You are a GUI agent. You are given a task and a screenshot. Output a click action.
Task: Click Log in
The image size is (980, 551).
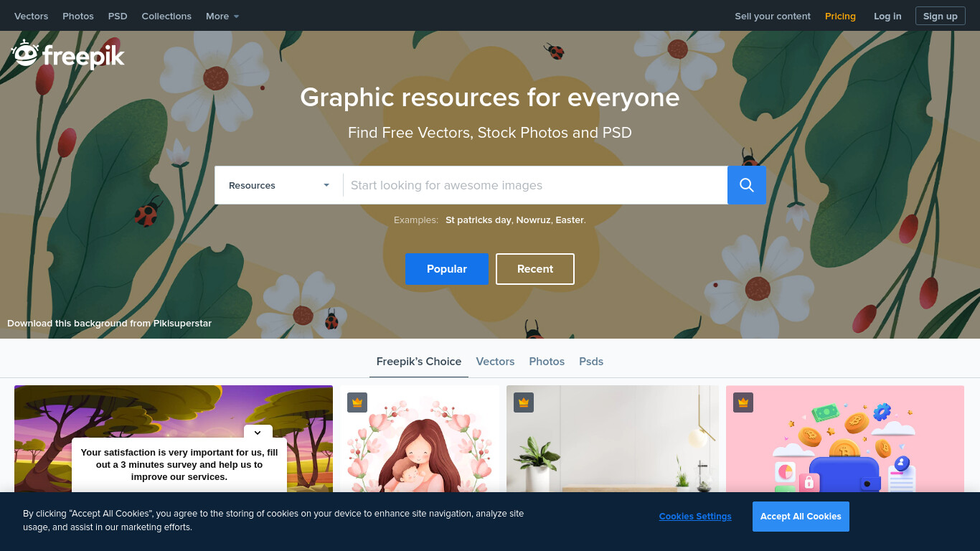(x=887, y=16)
